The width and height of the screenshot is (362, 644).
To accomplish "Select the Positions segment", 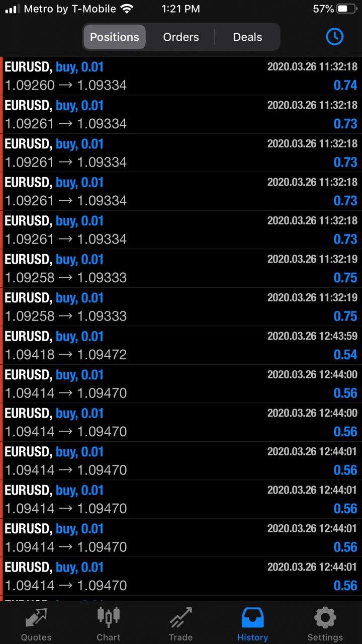I will [115, 37].
